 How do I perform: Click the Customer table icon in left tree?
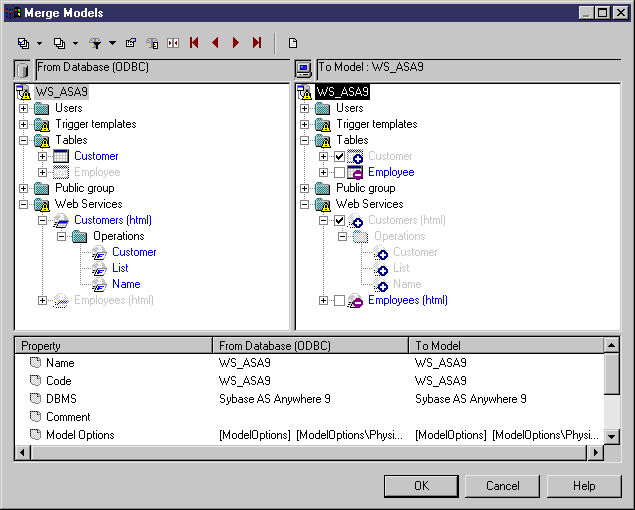pyautogui.click(x=61, y=156)
